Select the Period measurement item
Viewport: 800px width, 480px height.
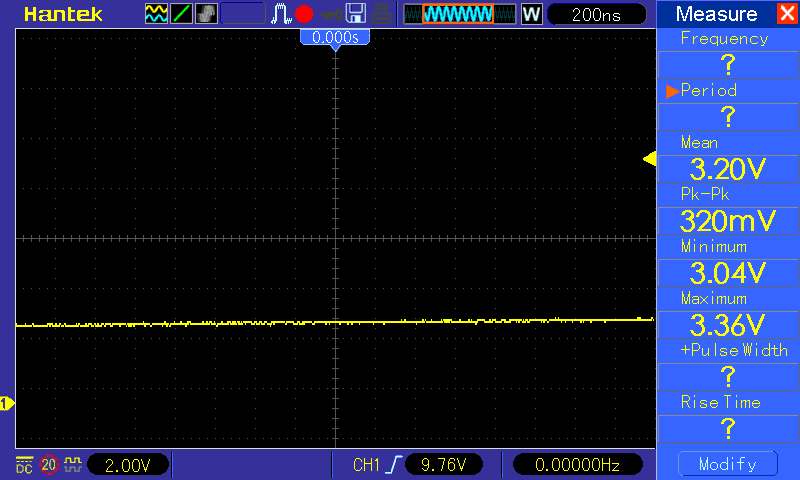pos(709,90)
